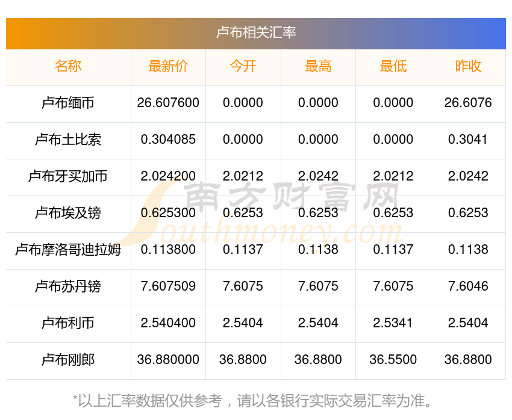Click 最高 value 0.0000 for 卢布土比索

coord(318,140)
